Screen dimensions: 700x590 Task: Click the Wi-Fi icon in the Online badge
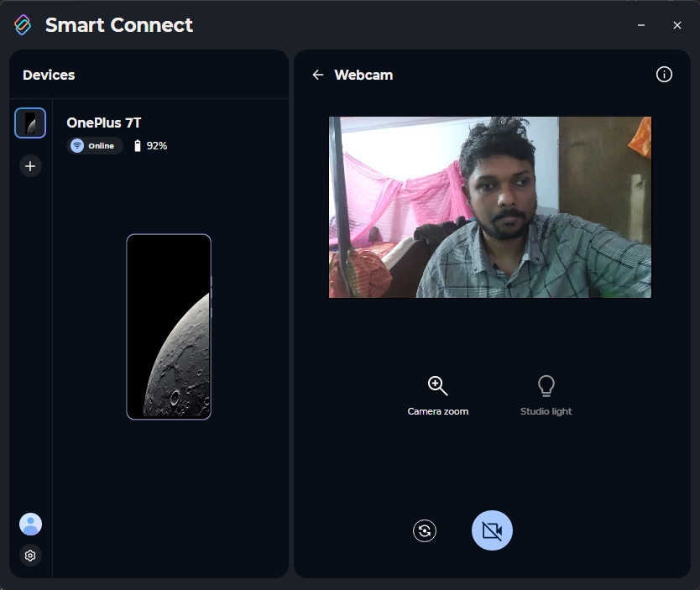pos(78,145)
